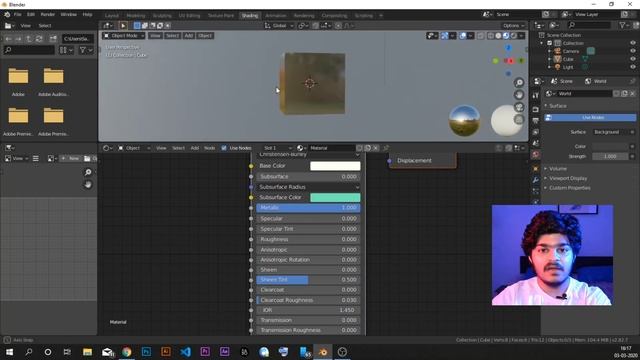Toggle X-ray viewport display button
The height and width of the screenshot is (360, 640).
coord(480,36)
